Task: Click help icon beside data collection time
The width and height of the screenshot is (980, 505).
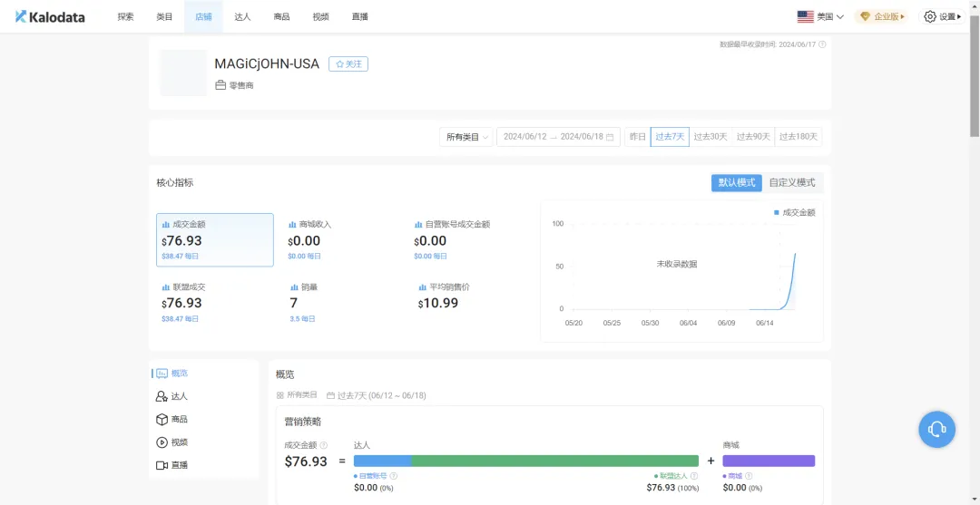Action: point(822,44)
